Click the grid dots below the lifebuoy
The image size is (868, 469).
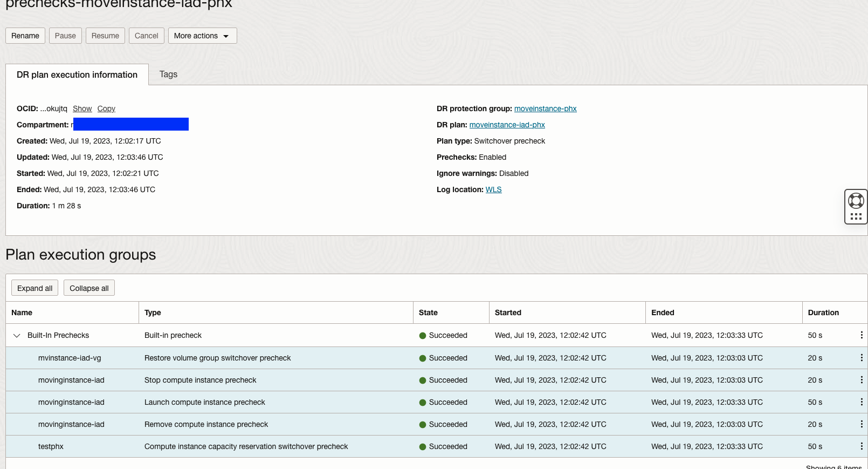click(856, 216)
